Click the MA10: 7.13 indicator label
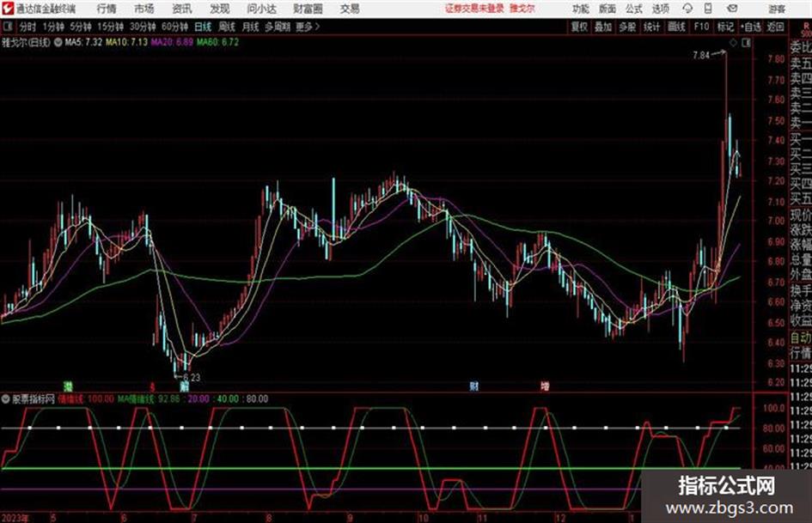 (x=126, y=42)
